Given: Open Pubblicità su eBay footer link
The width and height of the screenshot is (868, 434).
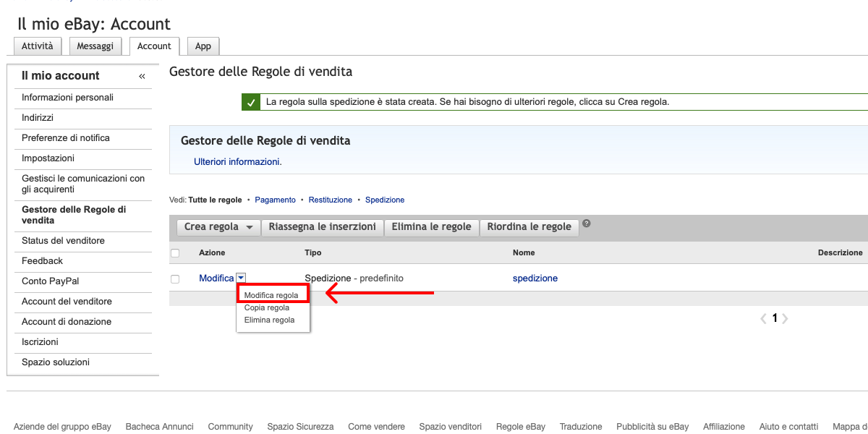Looking at the screenshot, I should click(652, 427).
